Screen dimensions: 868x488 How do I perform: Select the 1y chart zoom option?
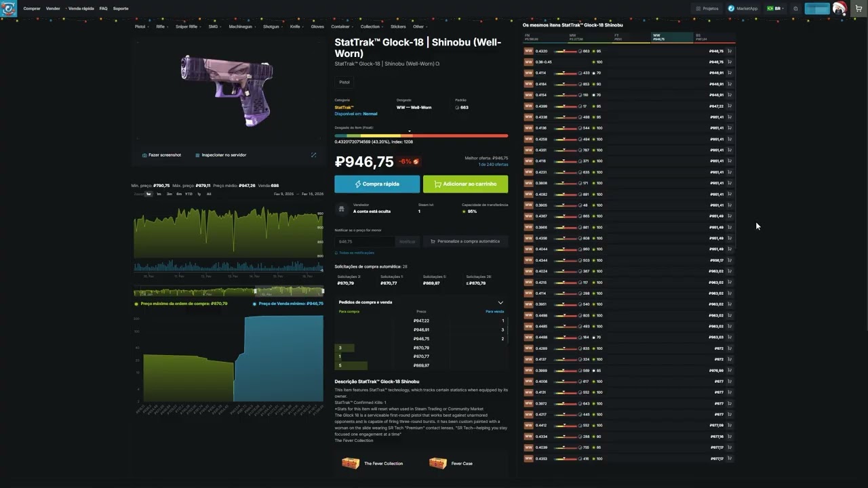[199, 194]
